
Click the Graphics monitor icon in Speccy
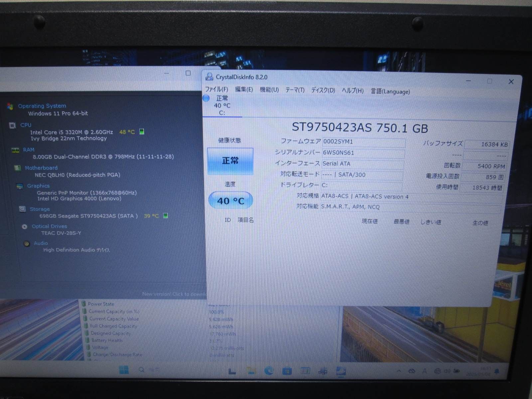pyautogui.click(x=20, y=186)
